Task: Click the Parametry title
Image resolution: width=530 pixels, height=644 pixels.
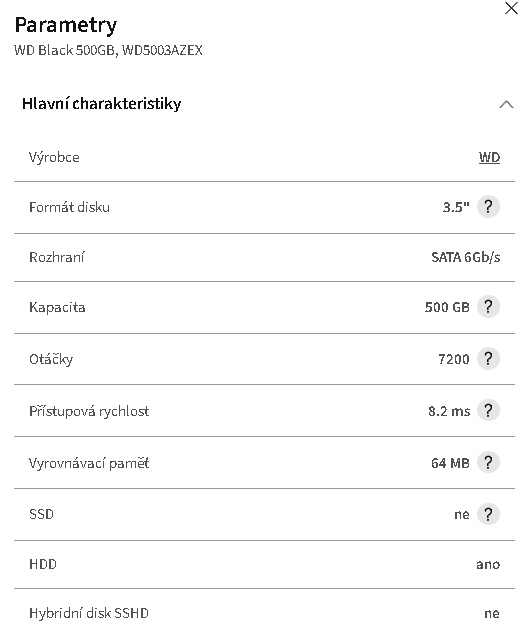Action: pos(66,25)
